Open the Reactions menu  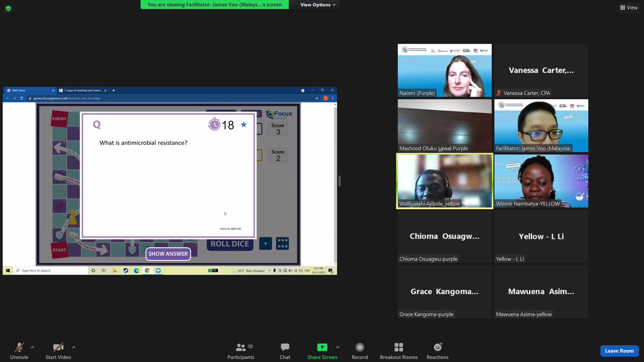[x=437, y=351]
